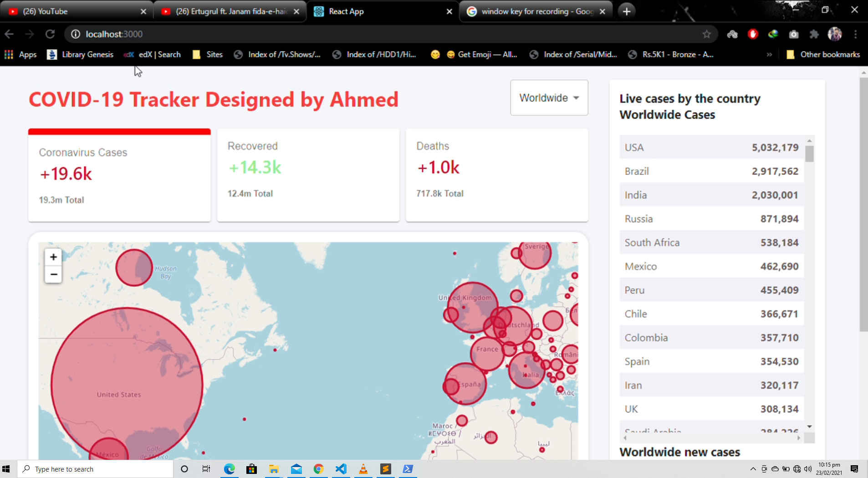
Task: Show hidden system tray icons
Action: point(753,469)
